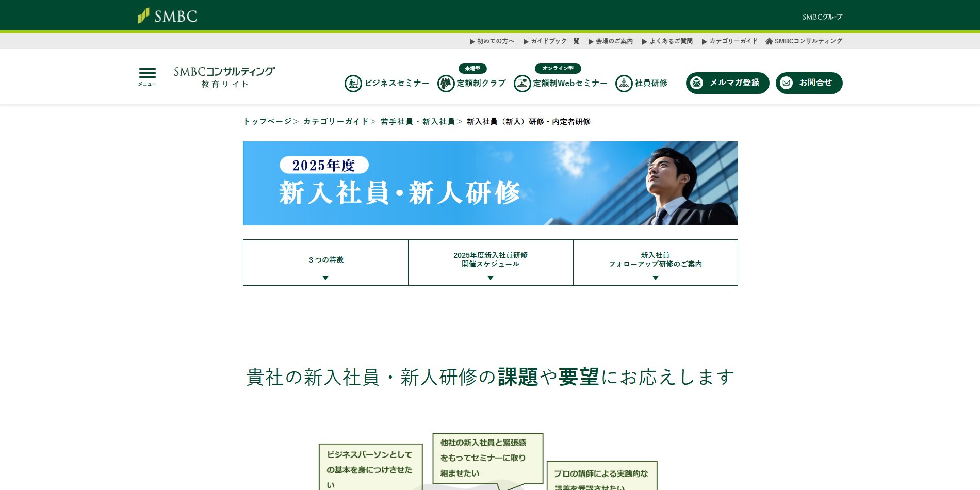This screenshot has height=490, width=980.
Task: Click the ビジネスセミナー round icon
Action: tap(353, 83)
